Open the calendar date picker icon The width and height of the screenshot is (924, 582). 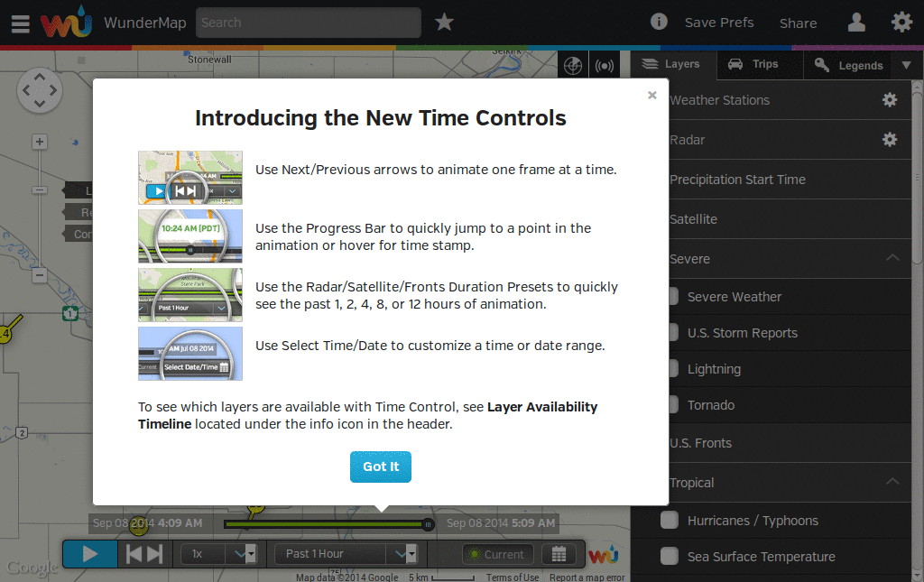tap(559, 554)
